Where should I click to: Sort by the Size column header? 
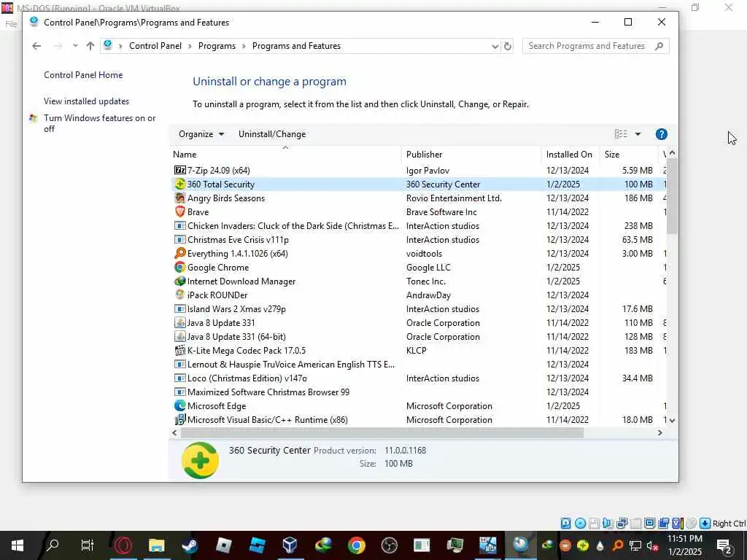pos(628,155)
